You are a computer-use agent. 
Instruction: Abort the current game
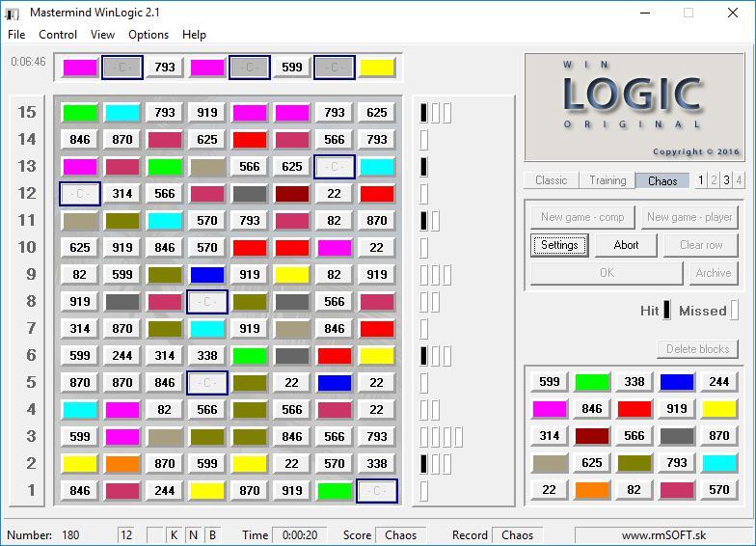click(626, 245)
